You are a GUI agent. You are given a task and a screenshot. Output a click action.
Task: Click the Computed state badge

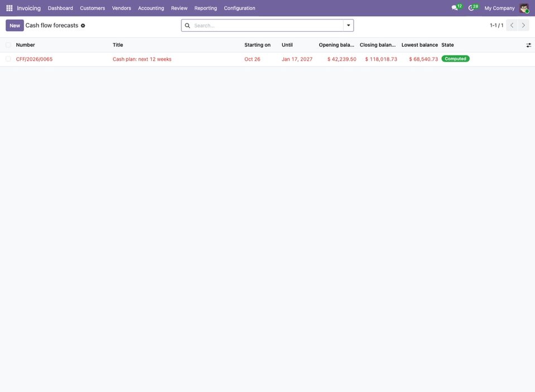click(455, 59)
